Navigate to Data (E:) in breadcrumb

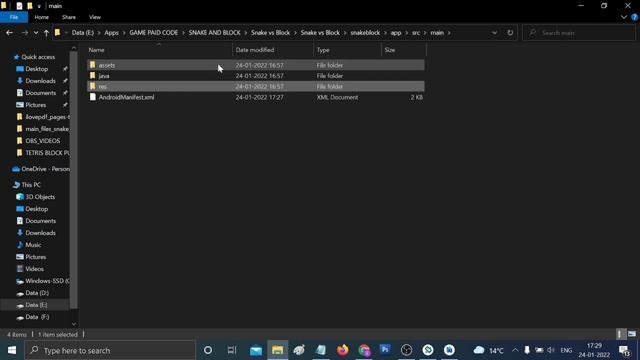[x=82, y=33]
